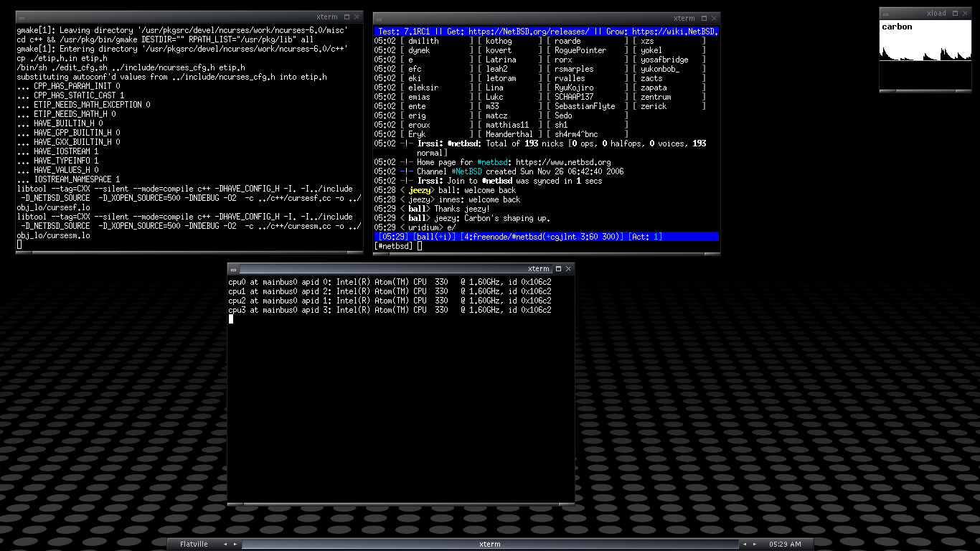Close the irssi chat xterm window

715,18
